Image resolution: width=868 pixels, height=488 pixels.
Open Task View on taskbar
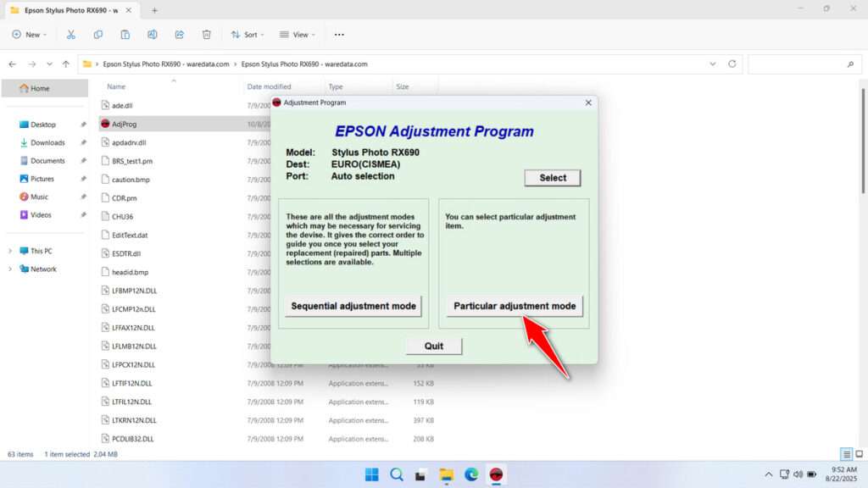[420, 474]
